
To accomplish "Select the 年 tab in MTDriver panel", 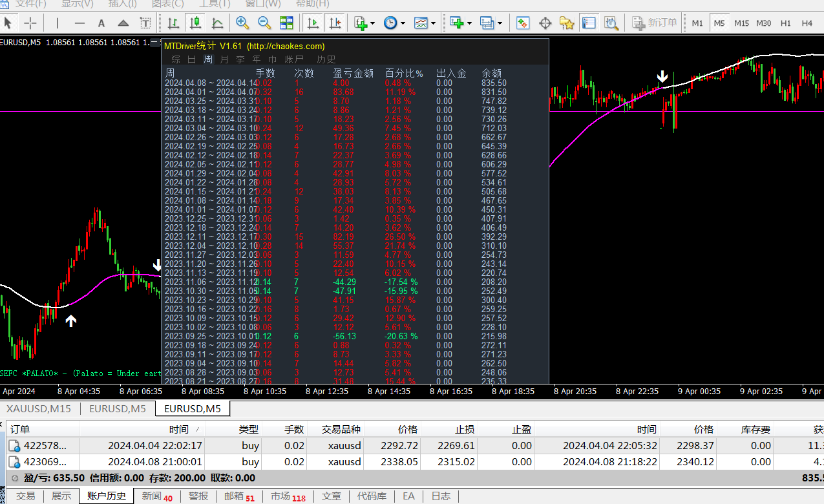I will tap(257, 59).
